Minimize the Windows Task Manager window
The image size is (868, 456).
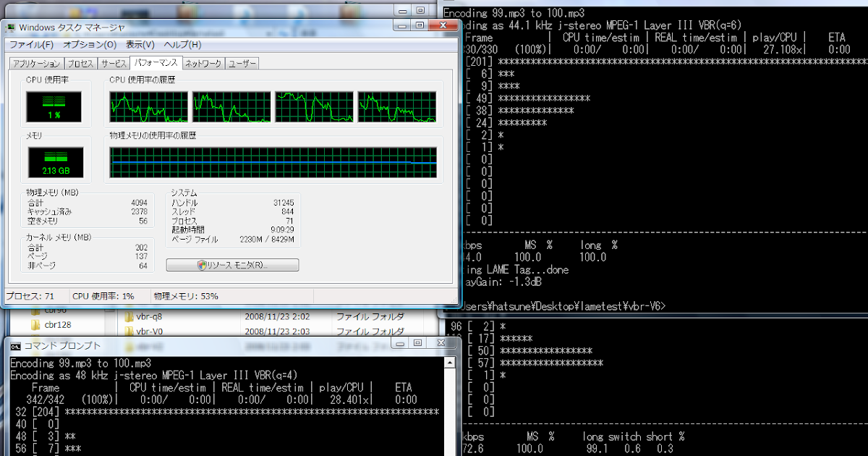[401, 26]
